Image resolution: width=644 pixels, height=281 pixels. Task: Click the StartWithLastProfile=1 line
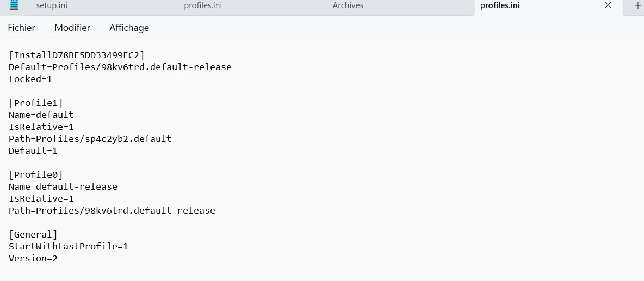click(x=69, y=246)
